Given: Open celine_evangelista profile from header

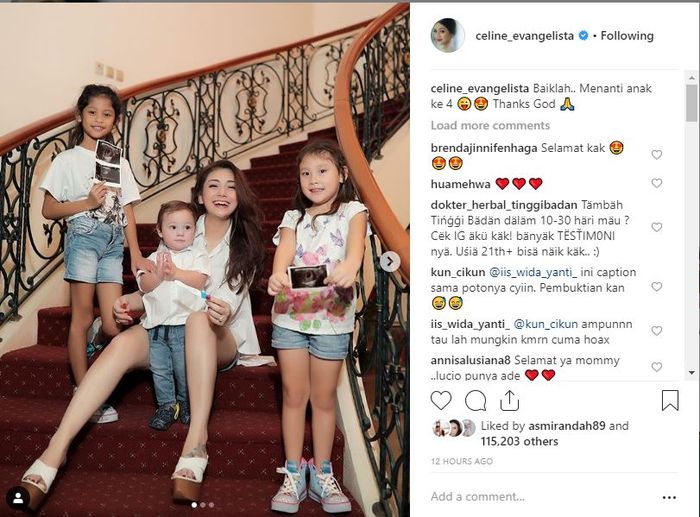Looking at the screenshot, I should point(525,36).
